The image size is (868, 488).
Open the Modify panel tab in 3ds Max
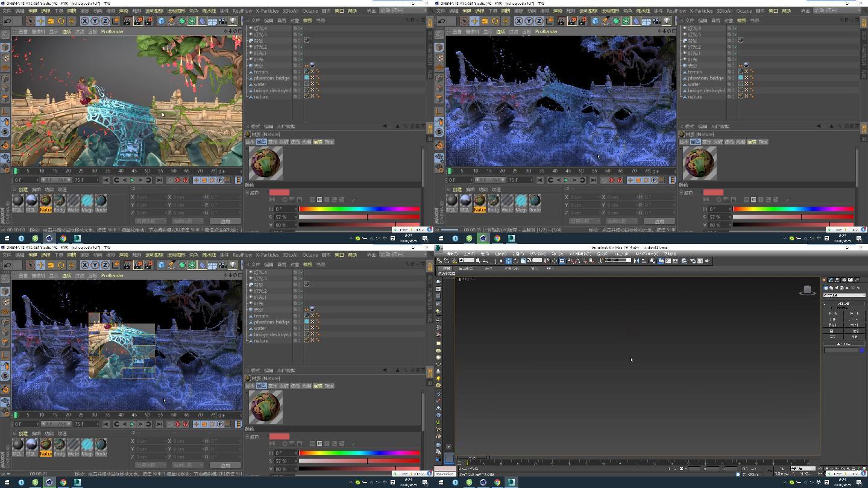(x=831, y=280)
